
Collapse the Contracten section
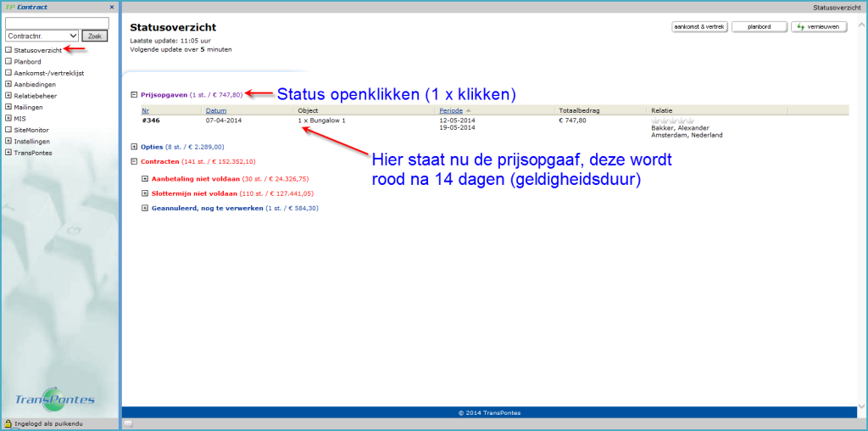click(134, 161)
